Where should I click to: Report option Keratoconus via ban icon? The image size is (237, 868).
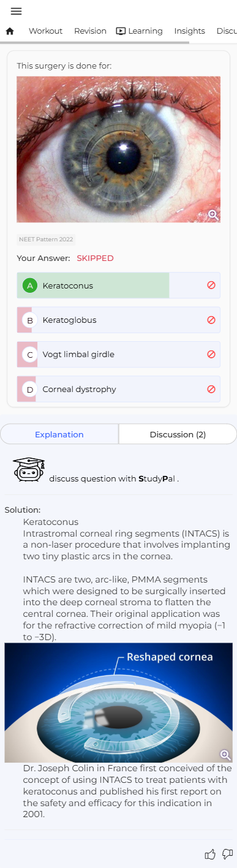[x=211, y=285]
